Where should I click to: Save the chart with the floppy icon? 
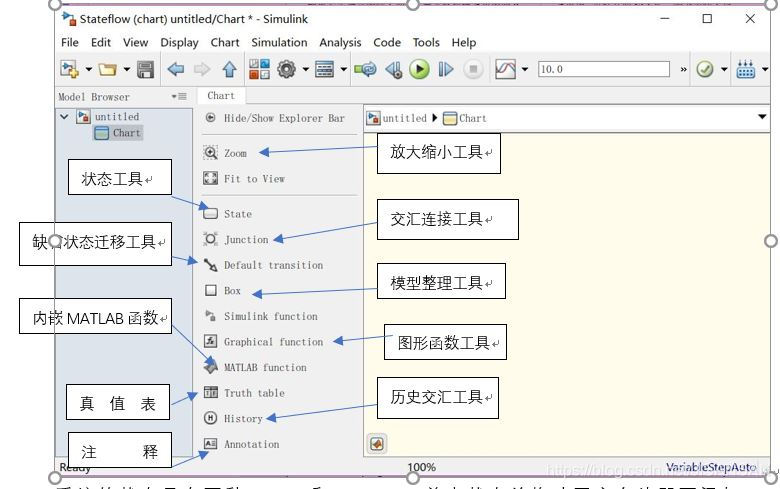click(145, 69)
